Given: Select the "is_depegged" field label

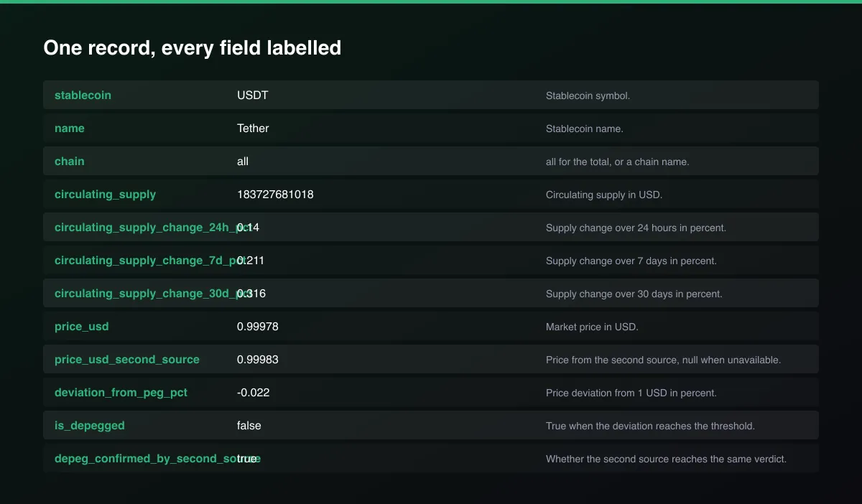Looking at the screenshot, I should coord(90,425).
